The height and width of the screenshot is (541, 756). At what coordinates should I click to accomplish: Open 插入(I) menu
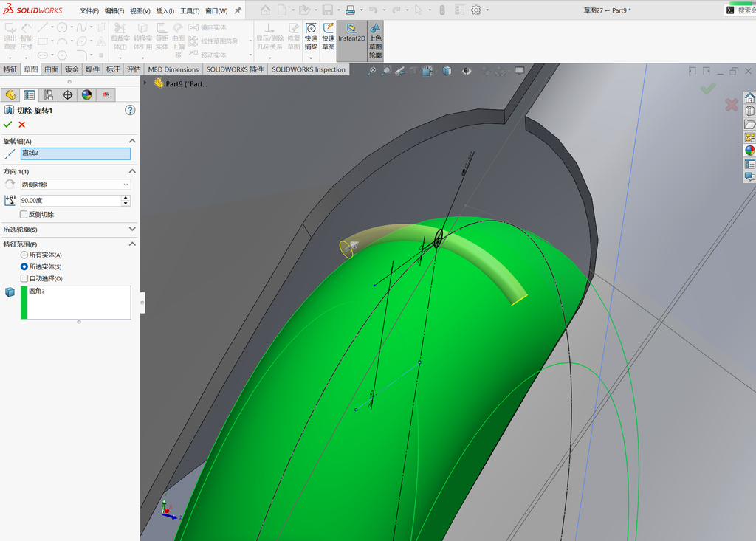(165, 10)
